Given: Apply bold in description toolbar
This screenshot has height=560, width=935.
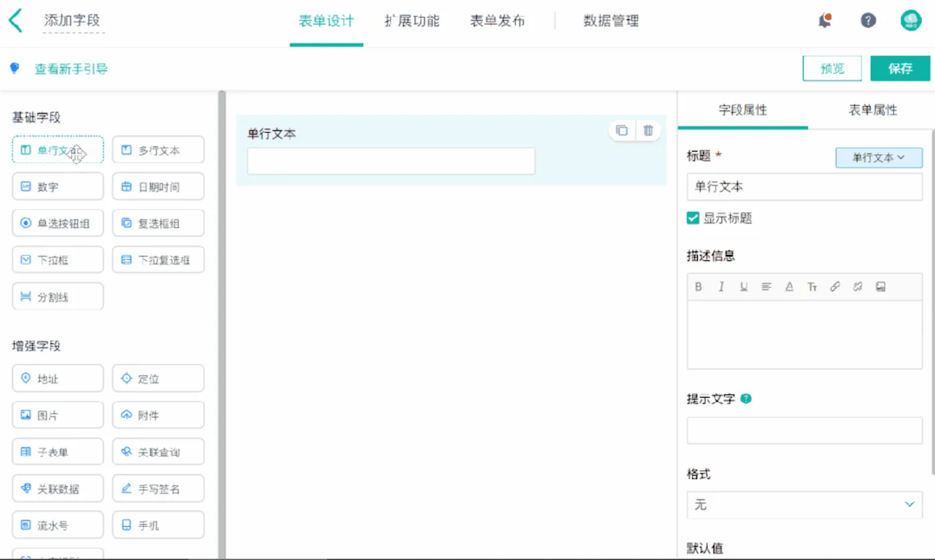Looking at the screenshot, I should click(x=699, y=287).
